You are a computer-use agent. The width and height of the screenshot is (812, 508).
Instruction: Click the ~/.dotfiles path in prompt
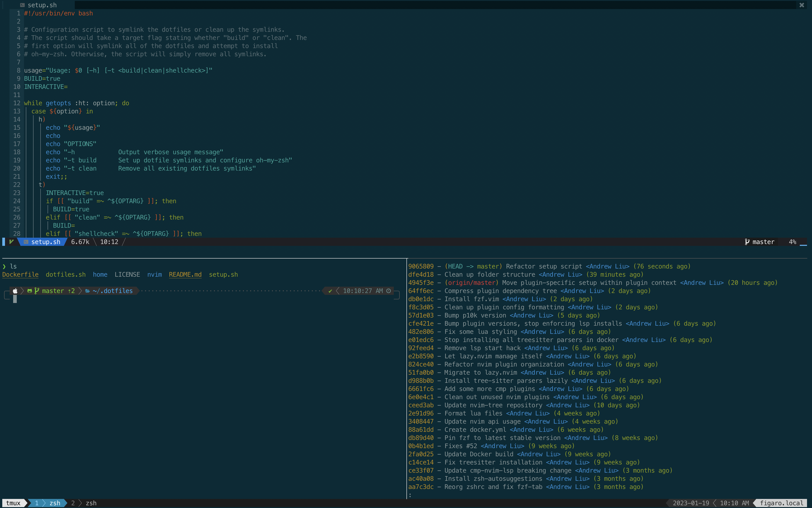point(113,291)
